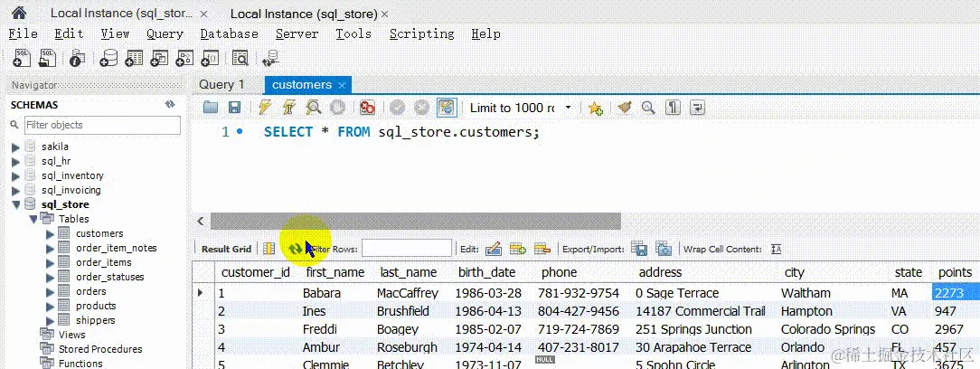
Task: Stop the executing query
Action: click(337, 108)
